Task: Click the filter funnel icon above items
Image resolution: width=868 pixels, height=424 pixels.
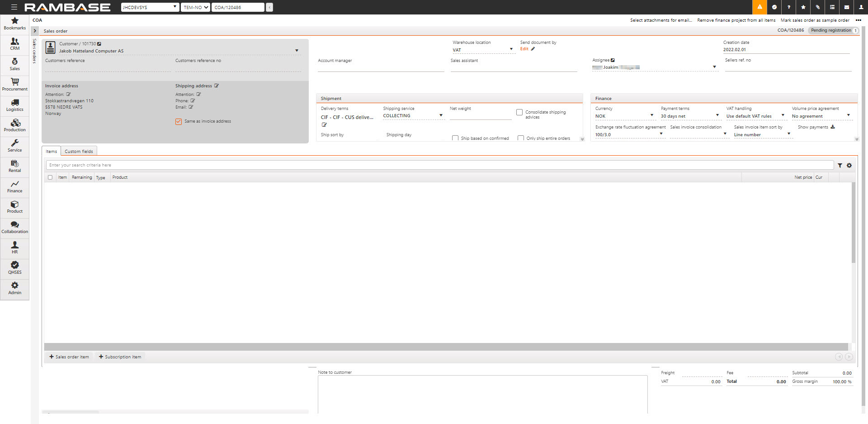Action: pos(840,166)
